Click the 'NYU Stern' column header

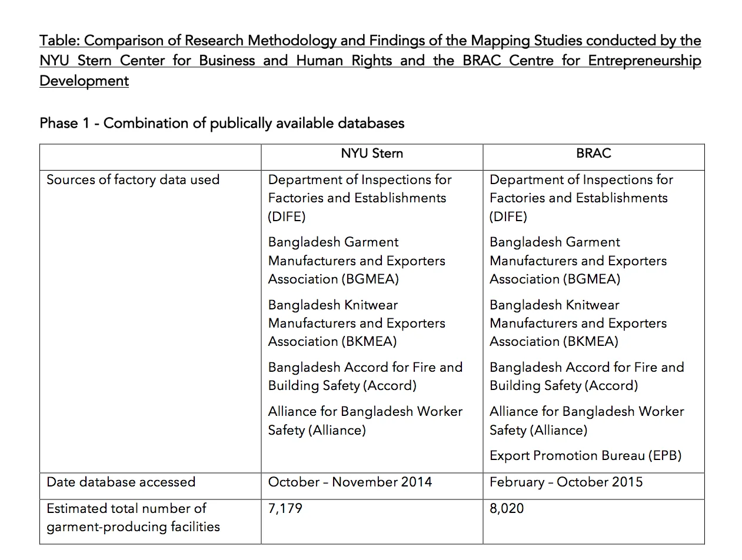point(372,154)
